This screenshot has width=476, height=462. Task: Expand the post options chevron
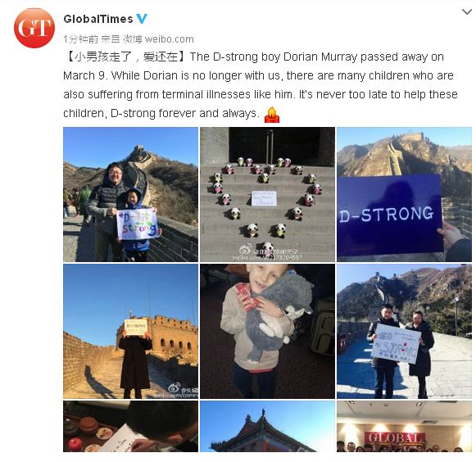pyautogui.click(x=467, y=12)
